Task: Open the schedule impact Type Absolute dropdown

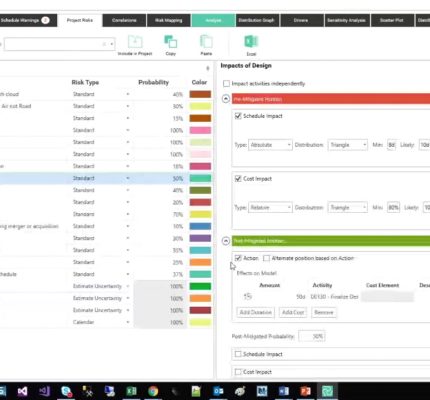Action: point(270,145)
